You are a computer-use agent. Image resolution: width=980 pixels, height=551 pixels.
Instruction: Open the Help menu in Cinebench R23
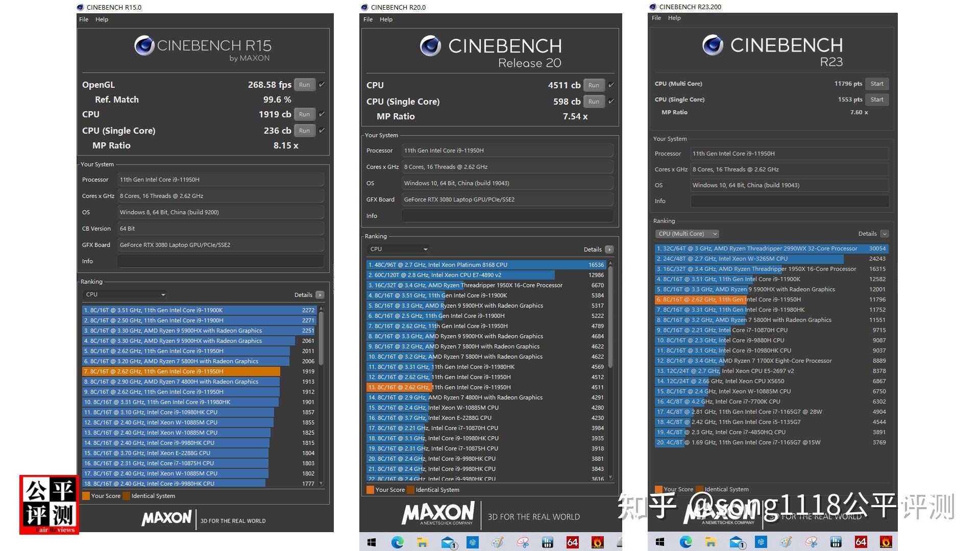(674, 18)
